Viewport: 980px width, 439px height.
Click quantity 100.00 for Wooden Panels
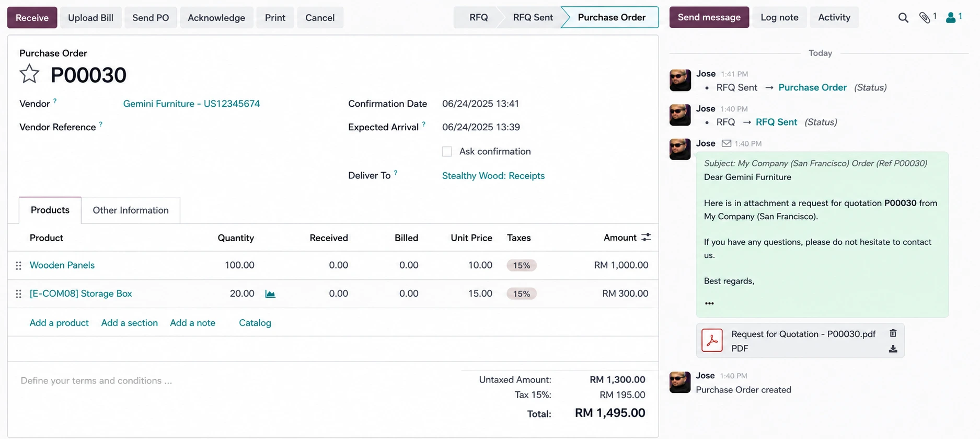click(x=239, y=265)
